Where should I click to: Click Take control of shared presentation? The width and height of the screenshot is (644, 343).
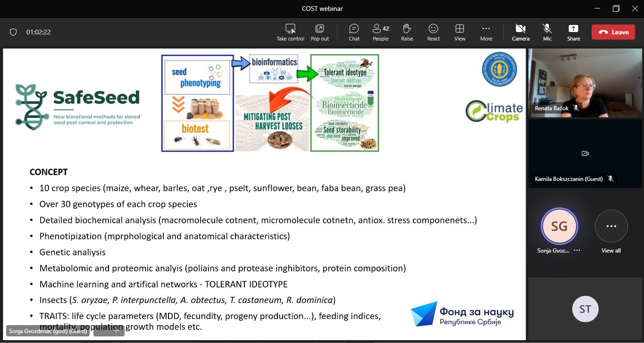pos(290,32)
